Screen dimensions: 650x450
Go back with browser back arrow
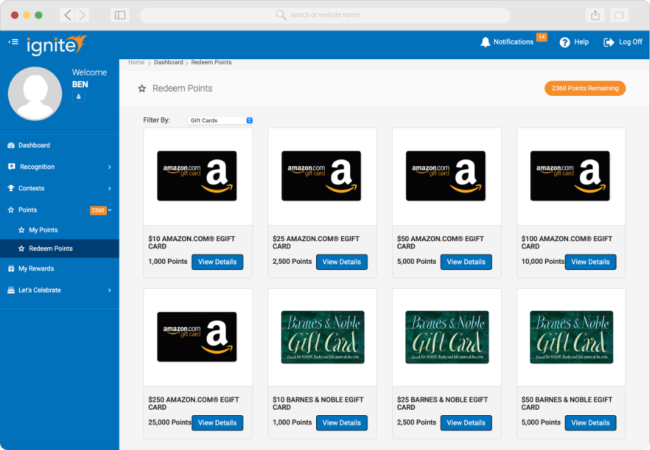click(67, 15)
